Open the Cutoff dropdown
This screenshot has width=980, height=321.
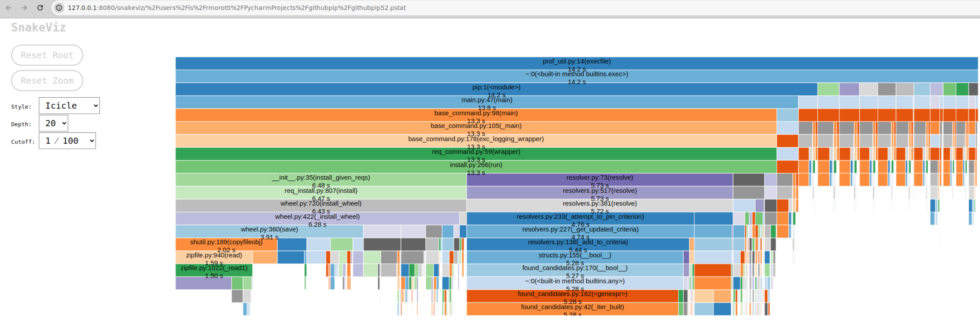pyautogui.click(x=67, y=141)
